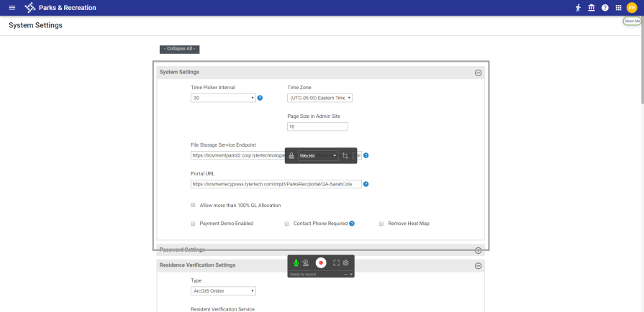Click the Collapse All button
Image resolution: width=644 pixels, height=312 pixels.
pos(179,49)
